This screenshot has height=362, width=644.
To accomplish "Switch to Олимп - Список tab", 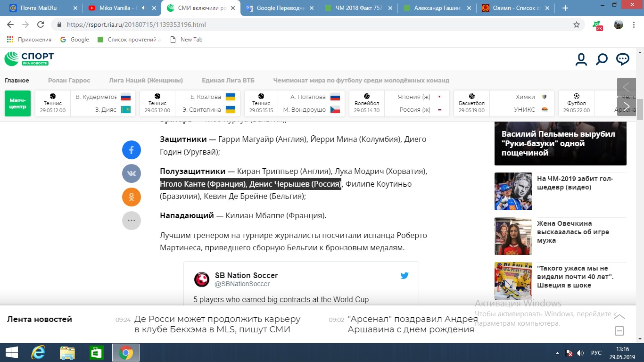I will (516, 8).
